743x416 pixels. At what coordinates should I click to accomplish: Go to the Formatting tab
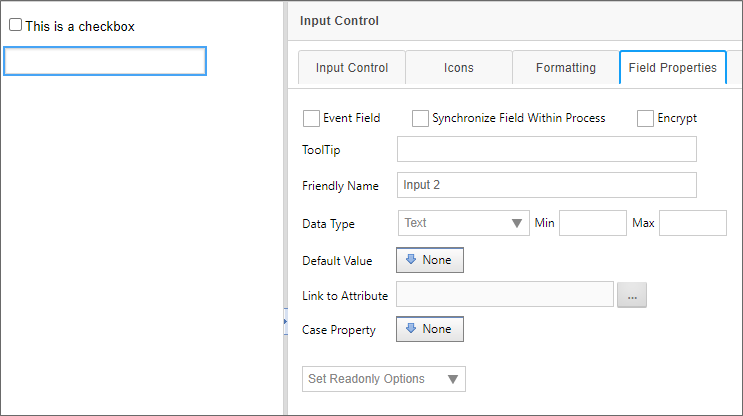pyautogui.click(x=566, y=68)
